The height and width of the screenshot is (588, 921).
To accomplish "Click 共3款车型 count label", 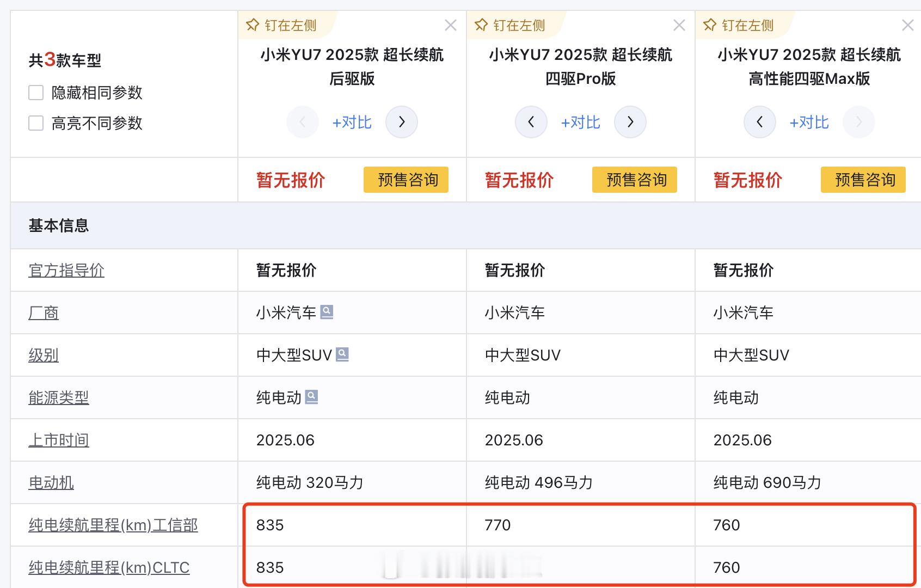I will coord(65,60).
